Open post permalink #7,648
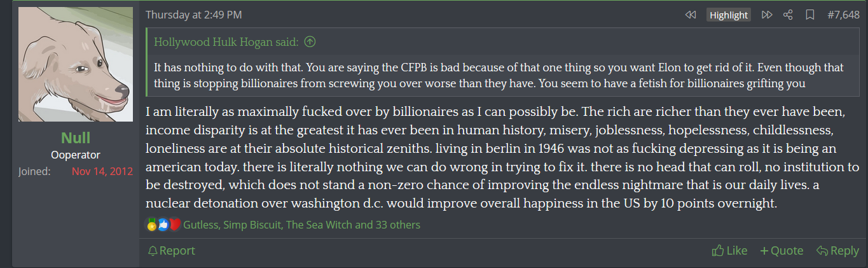This screenshot has width=868, height=268. click(843, 15)
